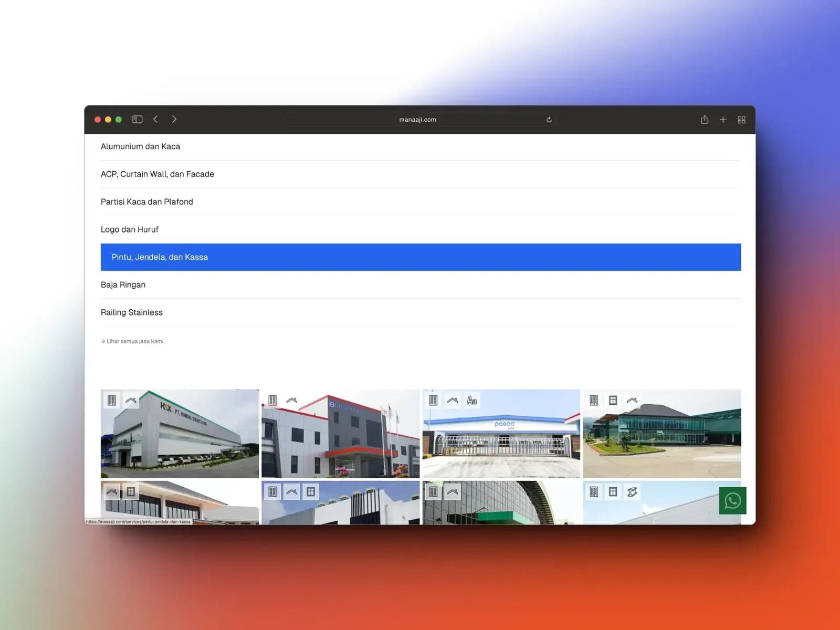Go back to the previous page

156,120
